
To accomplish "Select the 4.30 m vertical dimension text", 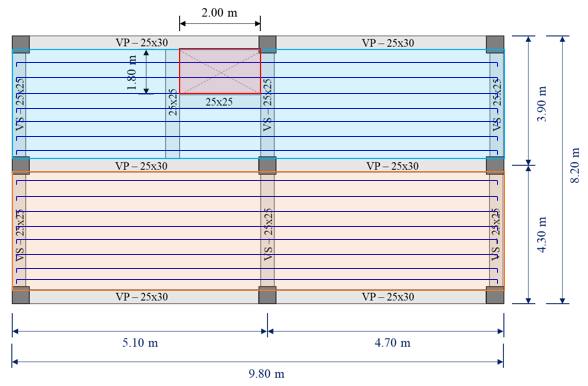I will [542, 234].
